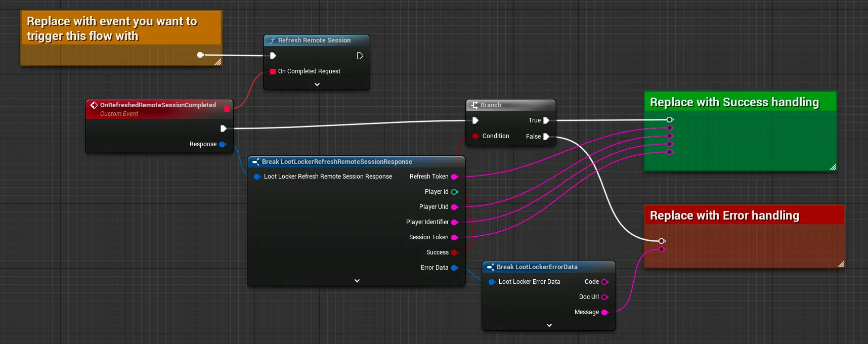Screen dimensions: 868x344
Task: Click Player Id output pin
Action: (x=454, y=192)
